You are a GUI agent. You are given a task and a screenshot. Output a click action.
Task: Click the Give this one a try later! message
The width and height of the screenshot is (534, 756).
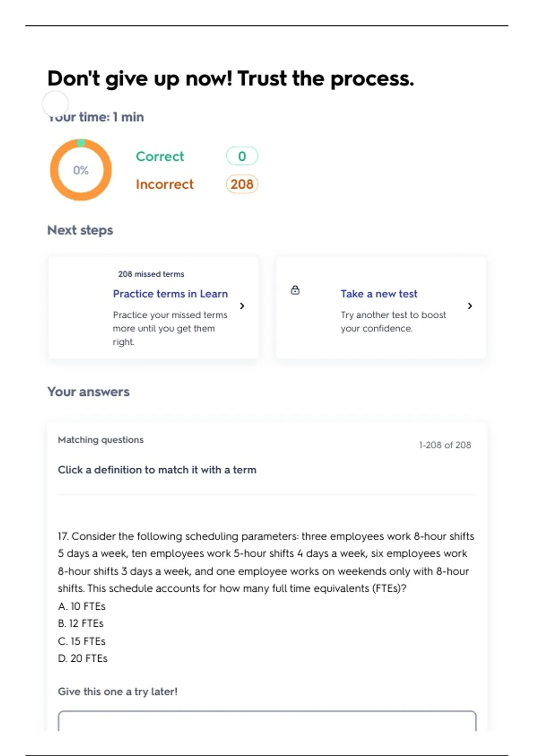pyautogui.click(x=117, y=692)
